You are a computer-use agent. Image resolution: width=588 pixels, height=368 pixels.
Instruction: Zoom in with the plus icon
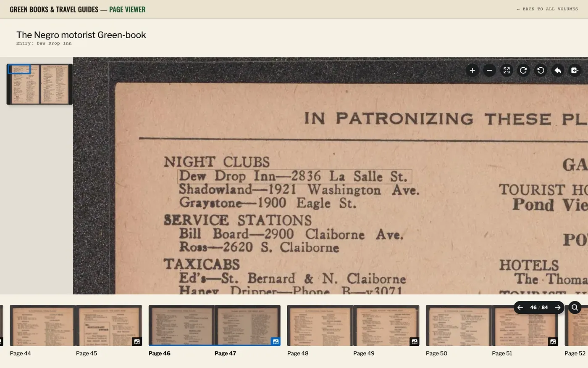[x=472, y=70]
